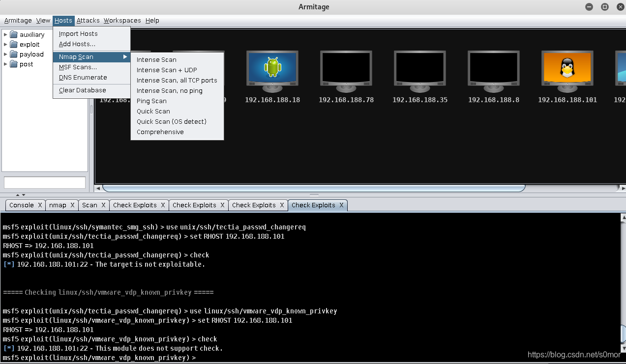This screenshot has width=626, height=364.
Task: Select the host monitor labeled 192.168.188.35
Action: click(419, 72)
